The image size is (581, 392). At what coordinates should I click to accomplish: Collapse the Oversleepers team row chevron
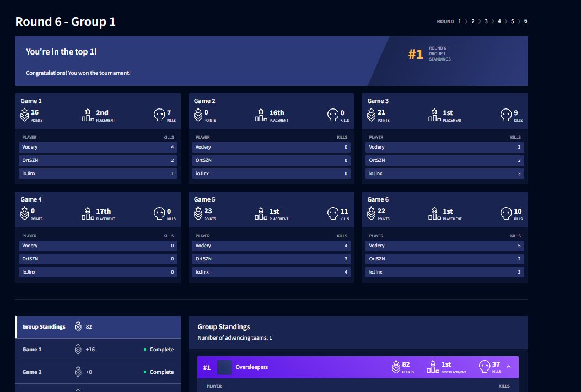509,367
